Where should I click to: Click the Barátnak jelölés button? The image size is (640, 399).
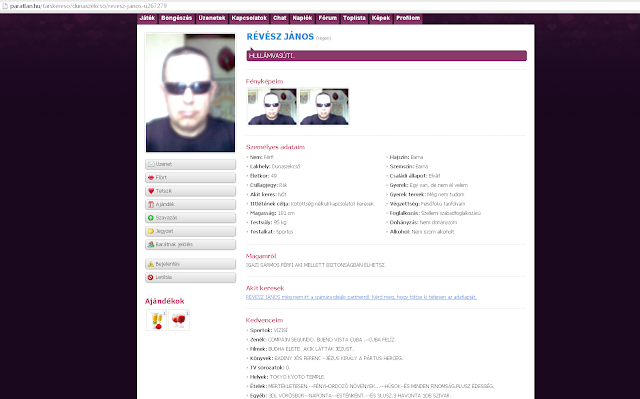pos(191,244)
